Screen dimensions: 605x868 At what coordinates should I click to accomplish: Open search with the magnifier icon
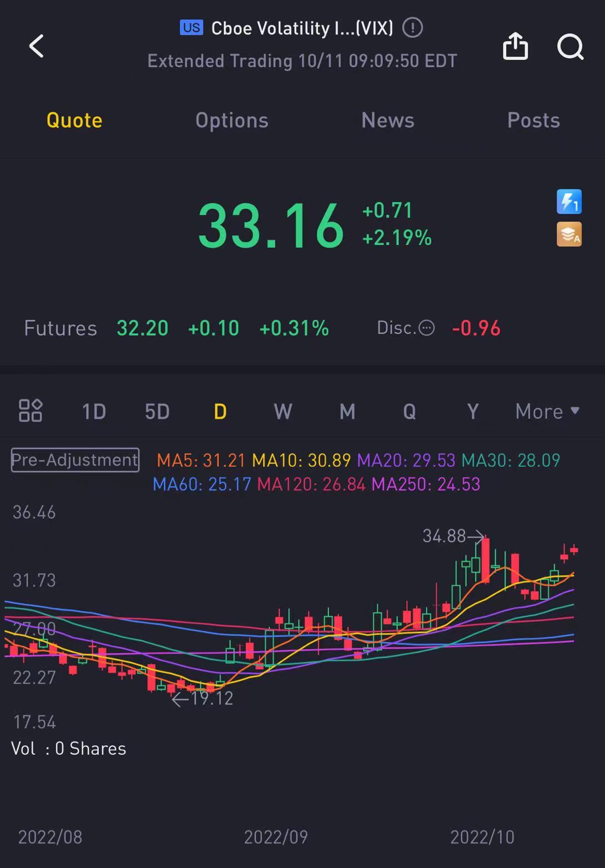pyautogui.click(x=571, y=47)
